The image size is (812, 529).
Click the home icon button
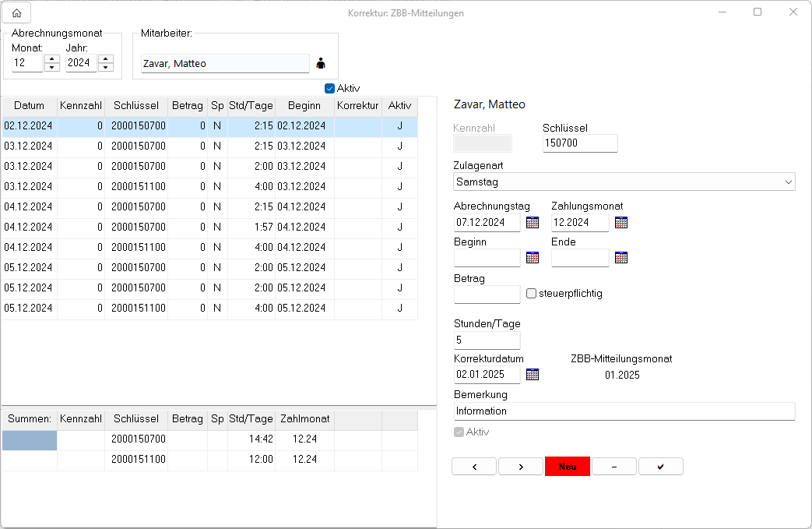[x=16, y=12]
